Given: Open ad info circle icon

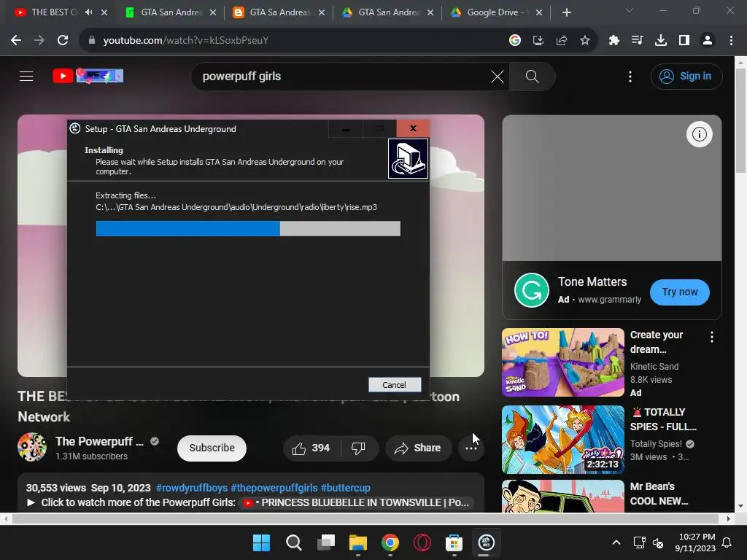Looking at the screenshot, I should [x=700, y=134].
